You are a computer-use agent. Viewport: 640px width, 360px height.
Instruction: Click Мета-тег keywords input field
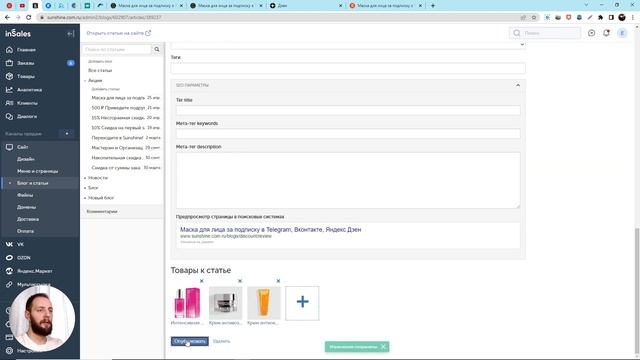click(x=348, y=133)
